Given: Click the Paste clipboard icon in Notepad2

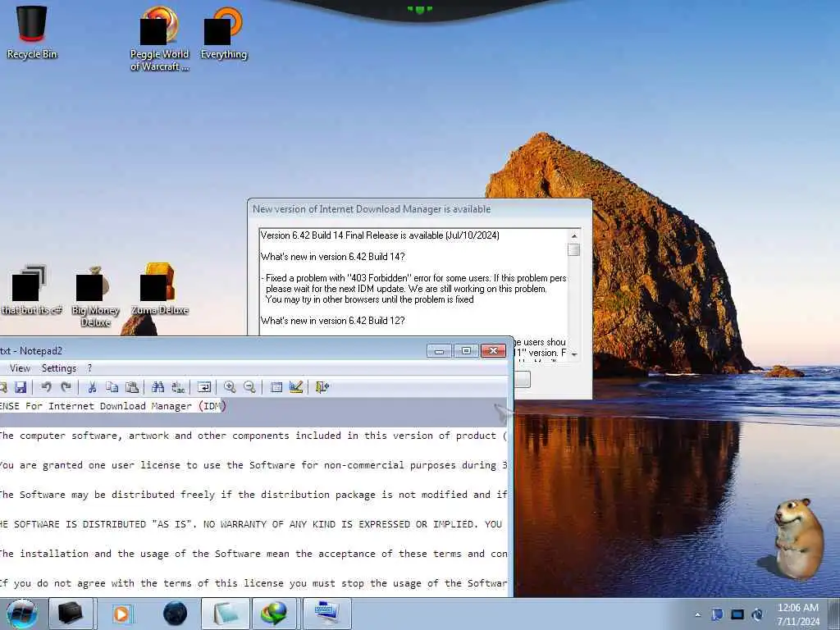Looking at the screenshot, I should tap(132, 387).
